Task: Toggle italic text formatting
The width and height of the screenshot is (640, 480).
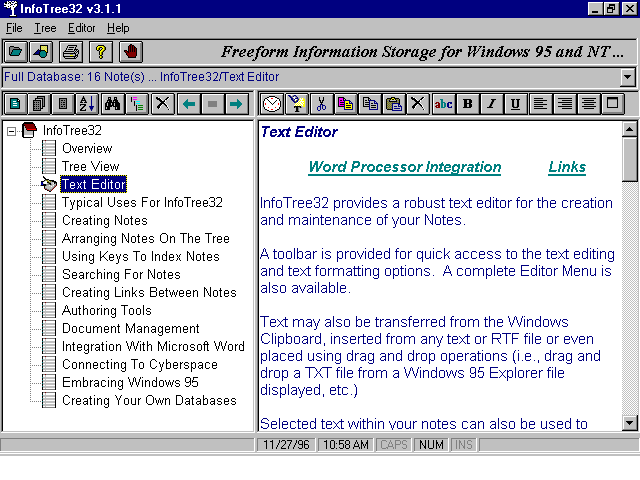Action: click(492, 103)
